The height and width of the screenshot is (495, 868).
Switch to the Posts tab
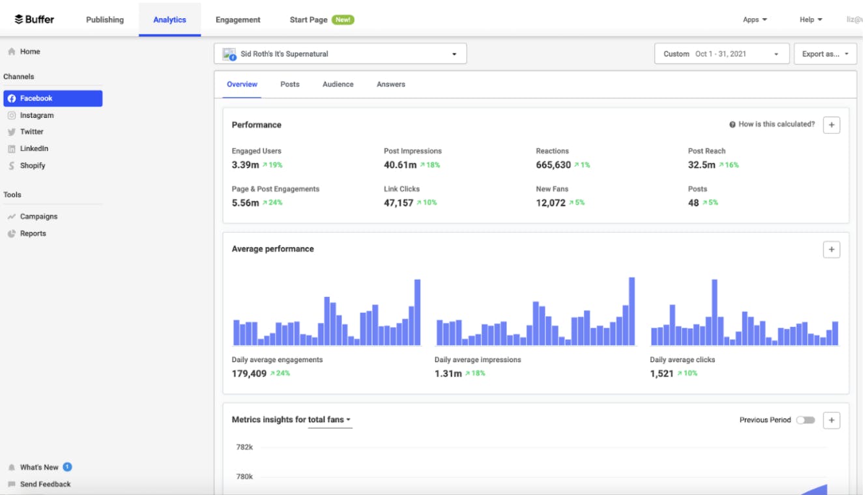tap(290, 85)
